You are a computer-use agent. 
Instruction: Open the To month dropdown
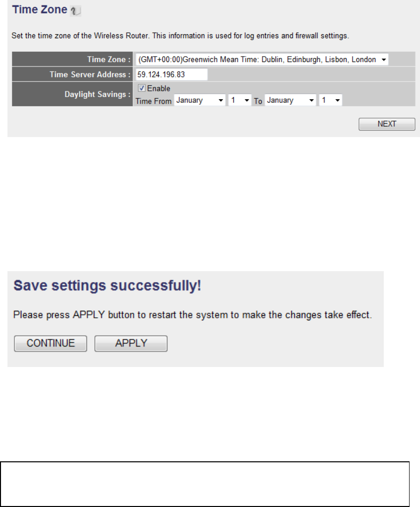[x=290, y=100]
